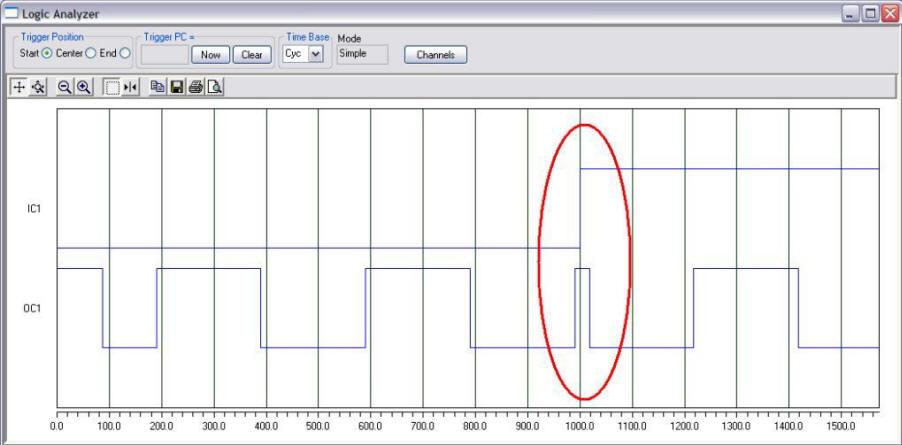Viewport: 902px width, 445px height.
Task: Click the Trigger PC input field
Action: point(164,54)
